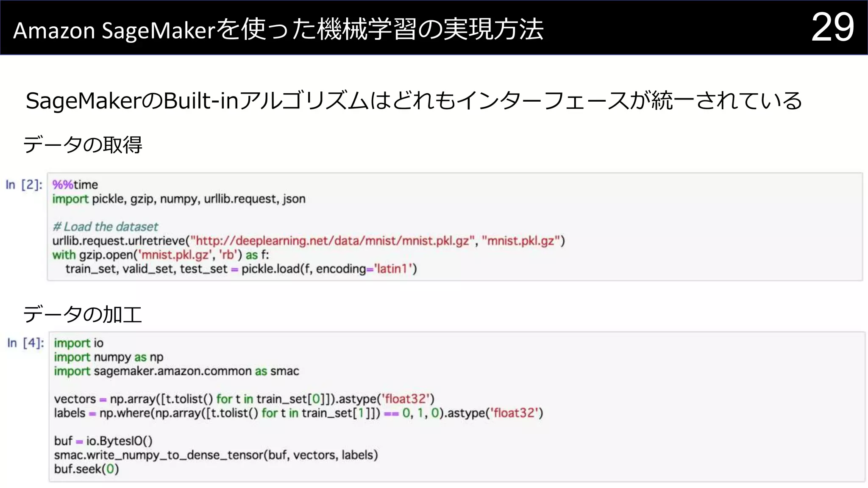
Task: Click the line importing pickle, gzip, numpy
Action: pos(179,199)
